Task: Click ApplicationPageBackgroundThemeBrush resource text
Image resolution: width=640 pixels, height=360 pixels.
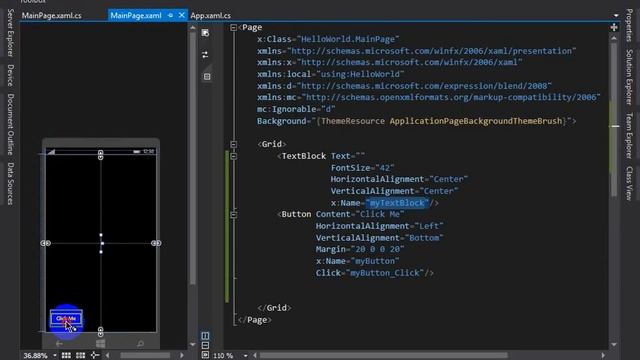Action: tap(476, 121)
